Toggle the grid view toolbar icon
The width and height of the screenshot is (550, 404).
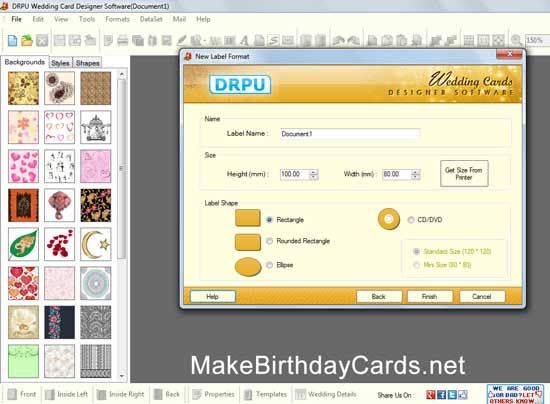point(469,41)
